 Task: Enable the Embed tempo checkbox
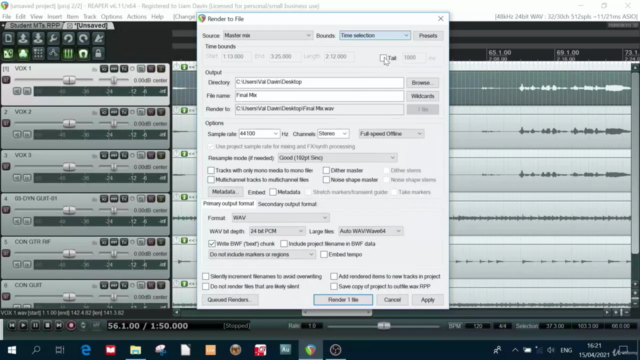pos(324,254)
